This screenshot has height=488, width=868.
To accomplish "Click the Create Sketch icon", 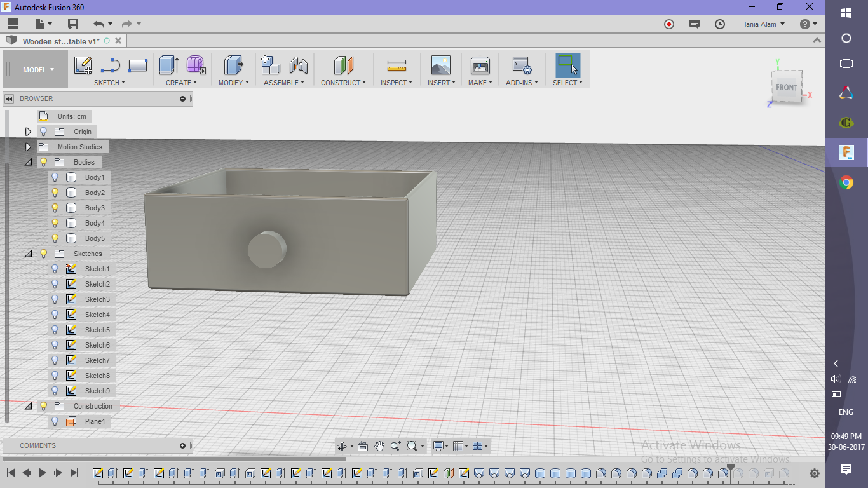I will 83,65.
